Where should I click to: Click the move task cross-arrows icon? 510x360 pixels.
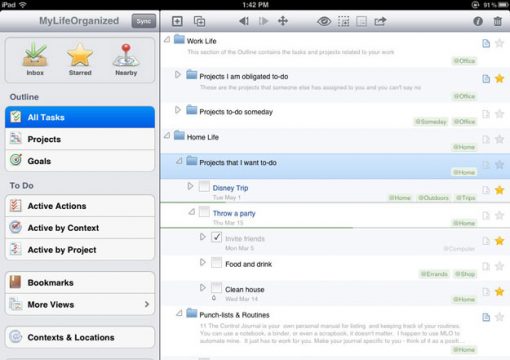point(283,21)
